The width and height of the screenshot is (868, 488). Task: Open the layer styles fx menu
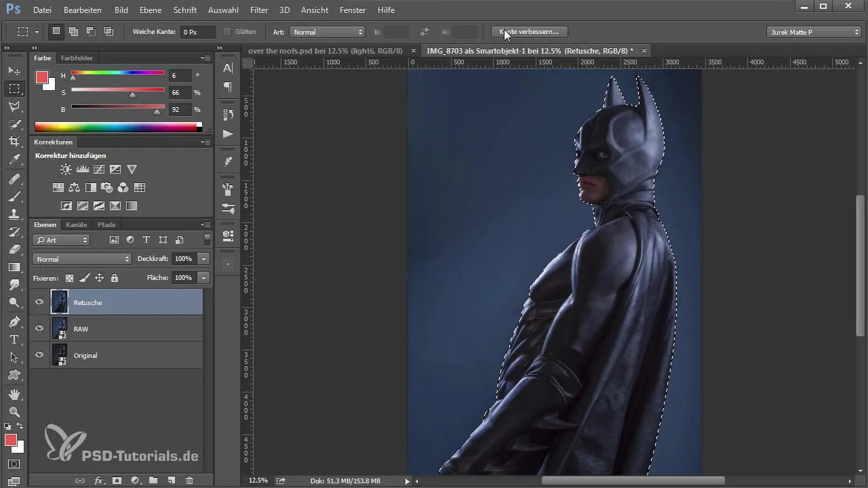point(99,481)
